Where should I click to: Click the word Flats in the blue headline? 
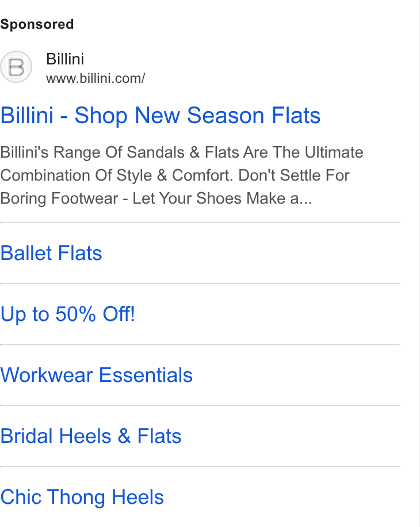click(296, 116)
